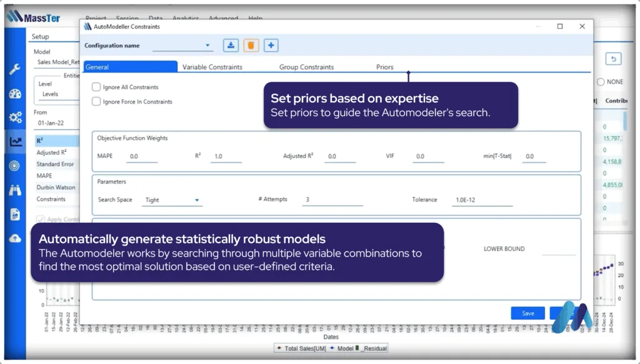Click the plus add configuration button

coord(271,46)
